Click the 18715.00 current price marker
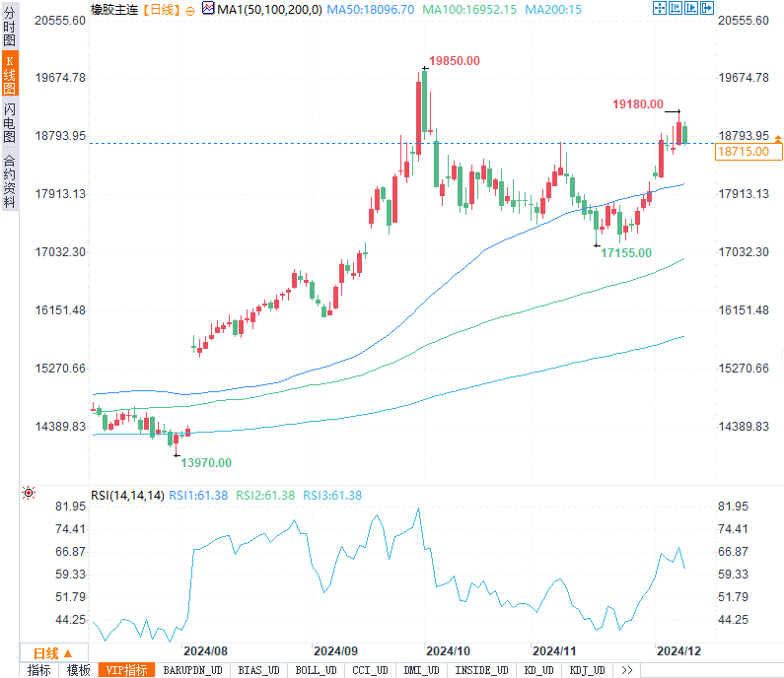Image resolution: width=784 pixels, height=678 pixels. coord(748,152)
